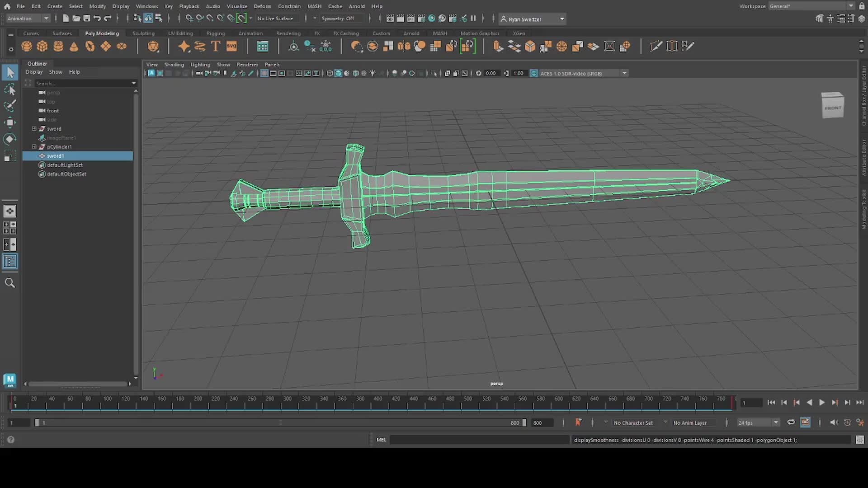Image resolution: width=868 pixels, height=488 pixels.
Task: Enable snap to grid magnet toggle
Action: point(189,18)
